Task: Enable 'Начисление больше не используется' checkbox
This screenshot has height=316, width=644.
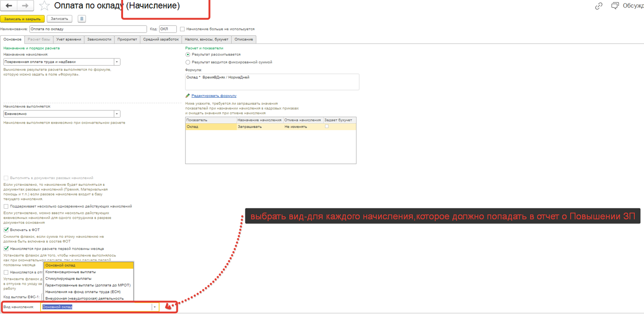Action: (x=182, y=29)
